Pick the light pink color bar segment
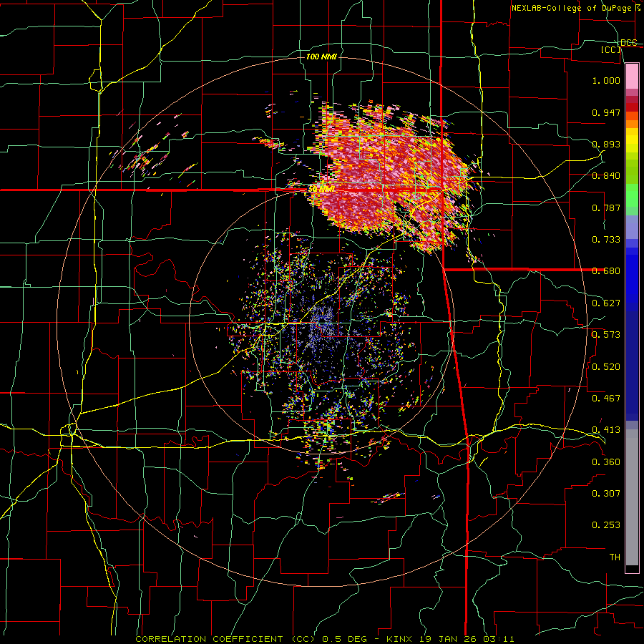 [632, 77]
